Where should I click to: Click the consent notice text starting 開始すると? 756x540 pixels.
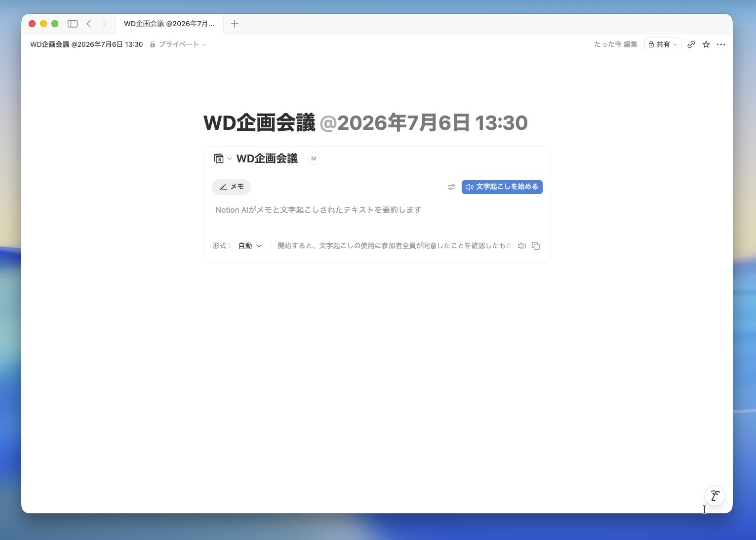[395, 246]
